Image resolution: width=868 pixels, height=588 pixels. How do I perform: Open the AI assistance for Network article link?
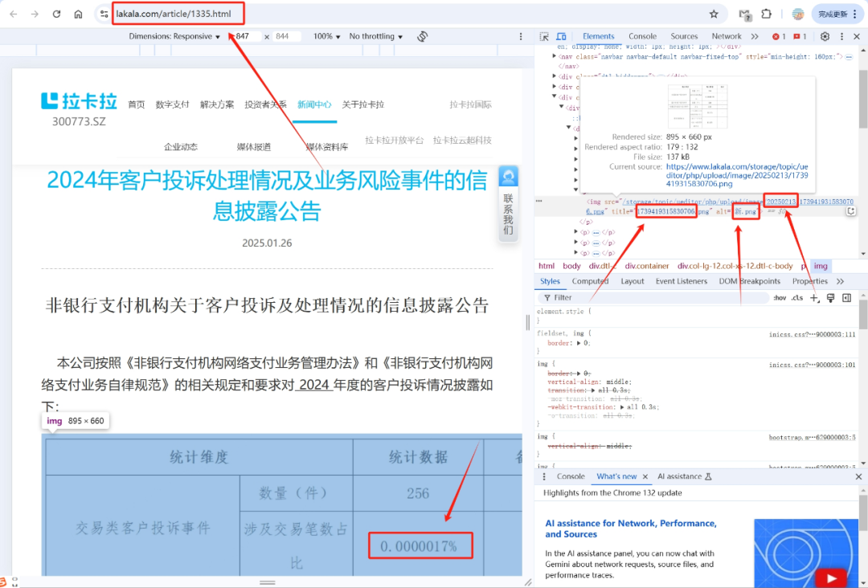coord(631,529)
